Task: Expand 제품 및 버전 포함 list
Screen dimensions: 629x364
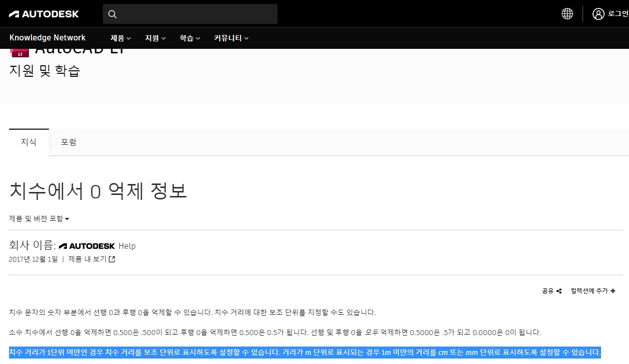Action: click(x=39, y=218)
